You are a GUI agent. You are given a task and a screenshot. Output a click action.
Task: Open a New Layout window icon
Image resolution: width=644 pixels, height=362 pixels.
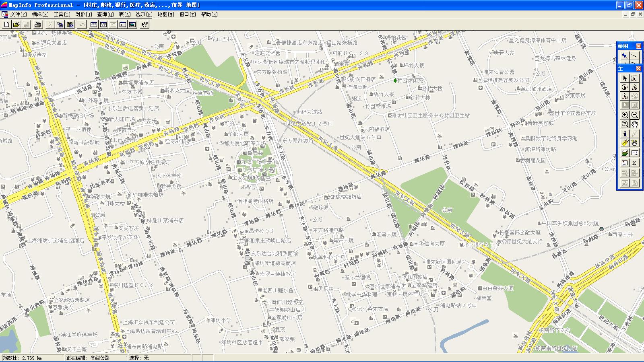pyautogui.click(x=123, y=25)
